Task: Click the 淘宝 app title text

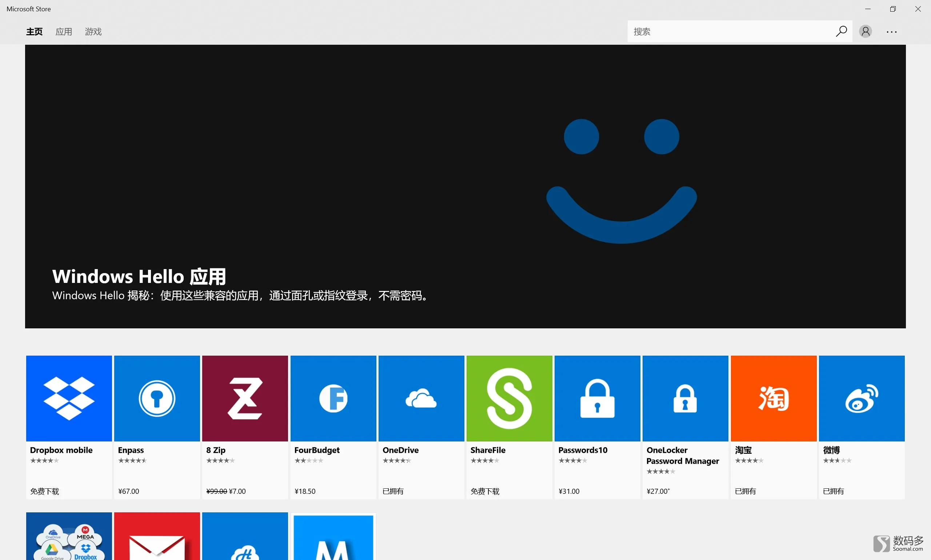Action: (743, 450)
